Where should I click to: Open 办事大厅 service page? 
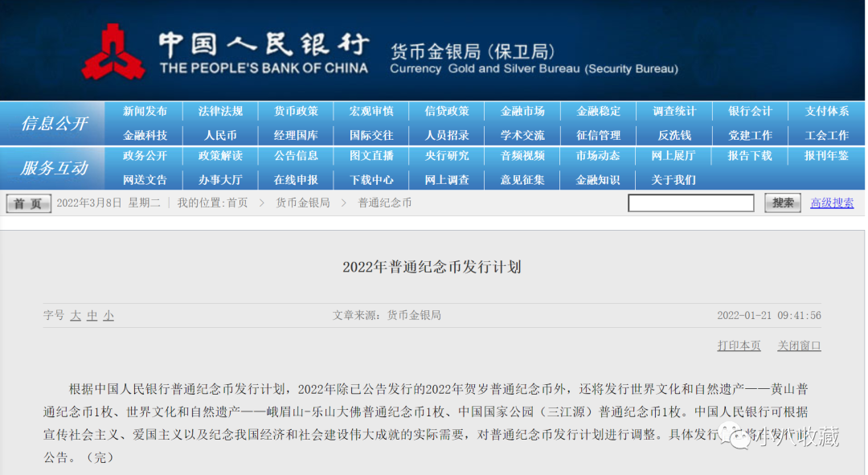coord(220,180)
